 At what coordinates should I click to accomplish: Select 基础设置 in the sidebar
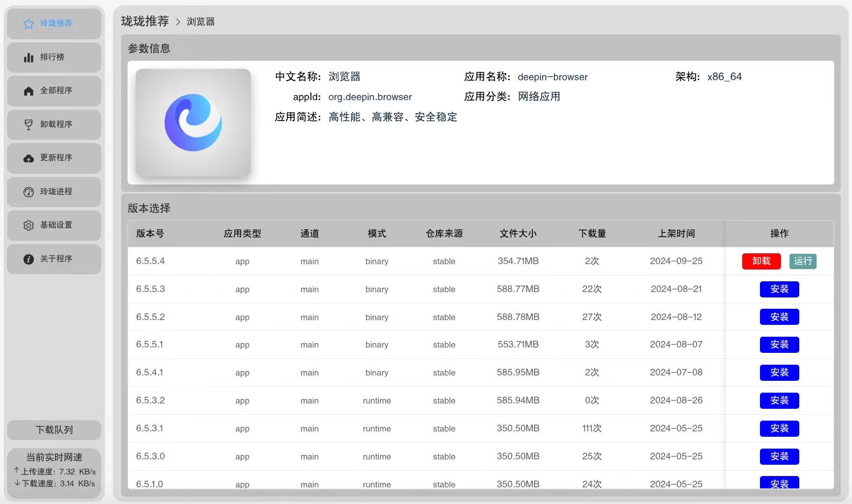(54, 225)
